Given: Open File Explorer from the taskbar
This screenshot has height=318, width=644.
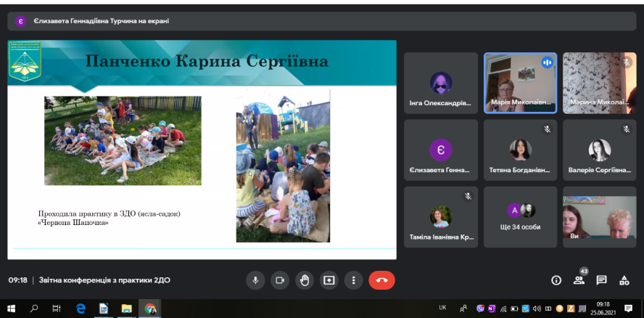Looking at the screenshot, I should [126, 309].
